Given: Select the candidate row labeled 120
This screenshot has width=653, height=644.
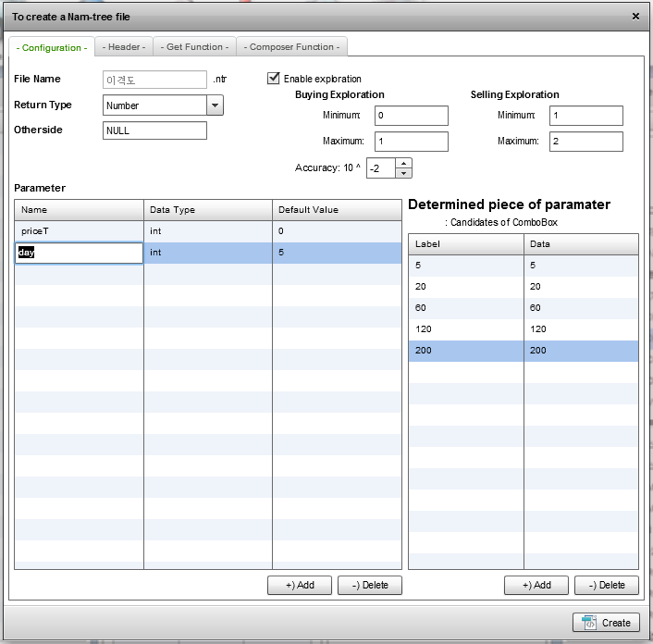Looking at the screenshot, I should [x=465, y=329].
